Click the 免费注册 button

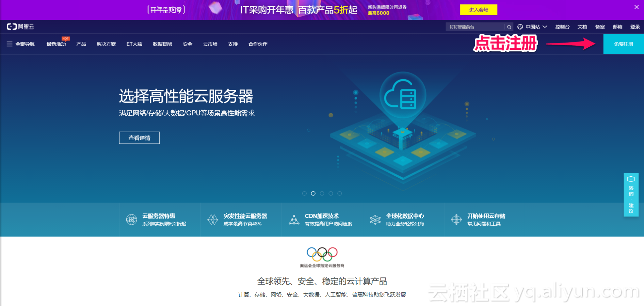(x=624, y=44)
